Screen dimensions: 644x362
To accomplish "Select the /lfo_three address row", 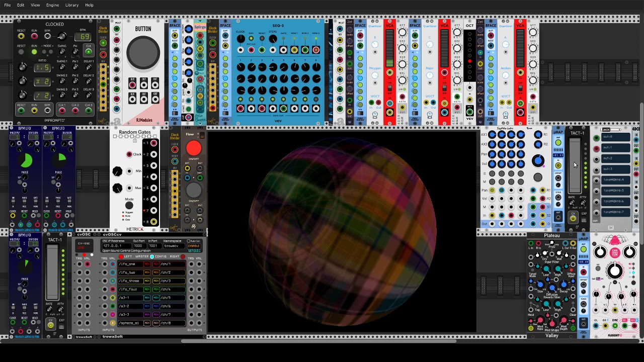I will tap(130, 281).
